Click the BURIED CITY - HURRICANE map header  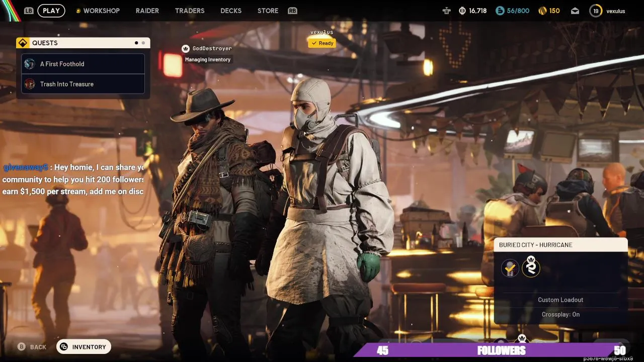(x=561, y=245)
